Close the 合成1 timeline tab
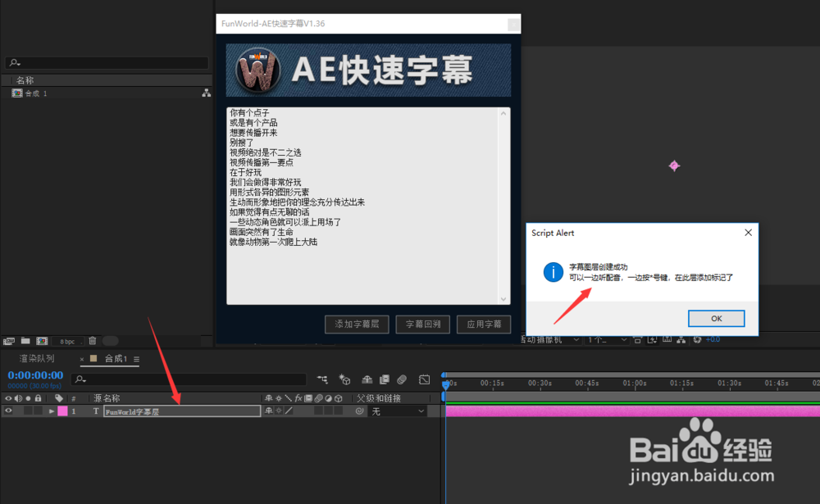Screen dimensions: 820x504 81,359
